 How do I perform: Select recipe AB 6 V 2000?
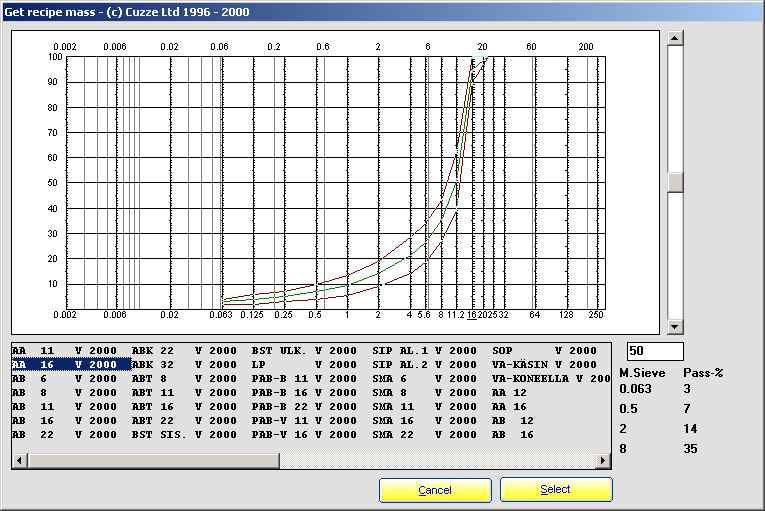pyautogui.click(x=65, y=379)
